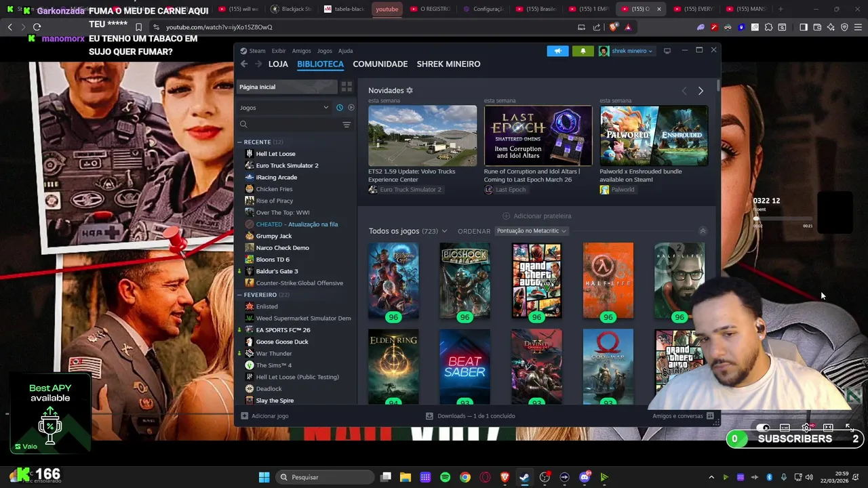Viewport: 868px width, 488px height.
Task: Toggle YouTube subtitles button
Action: coord(785,428)
